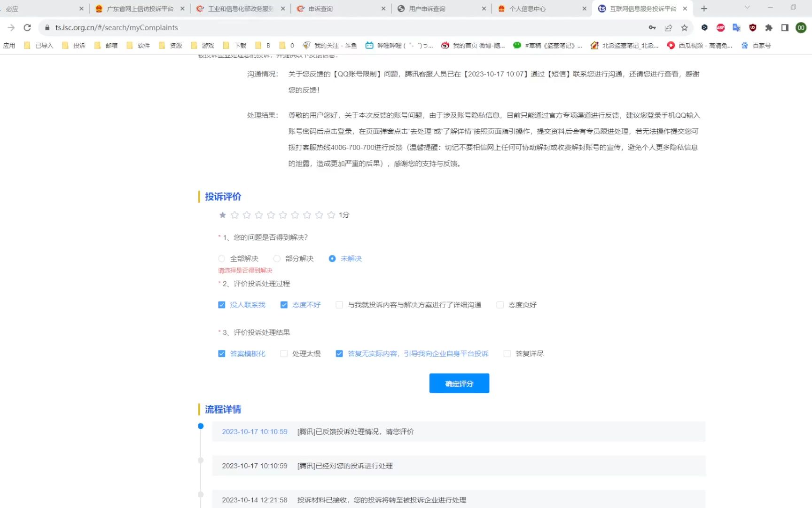The width and height of the screenshot is (812, 508).
Task: Open 我的关注 - 斗鱼 bookmark
Action: click(330, 46)
